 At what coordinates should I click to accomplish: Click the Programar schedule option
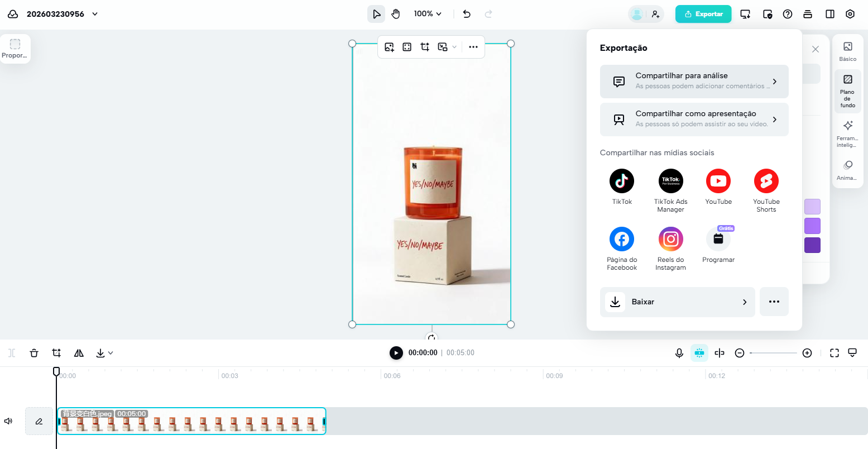click(x=718, y=245)
